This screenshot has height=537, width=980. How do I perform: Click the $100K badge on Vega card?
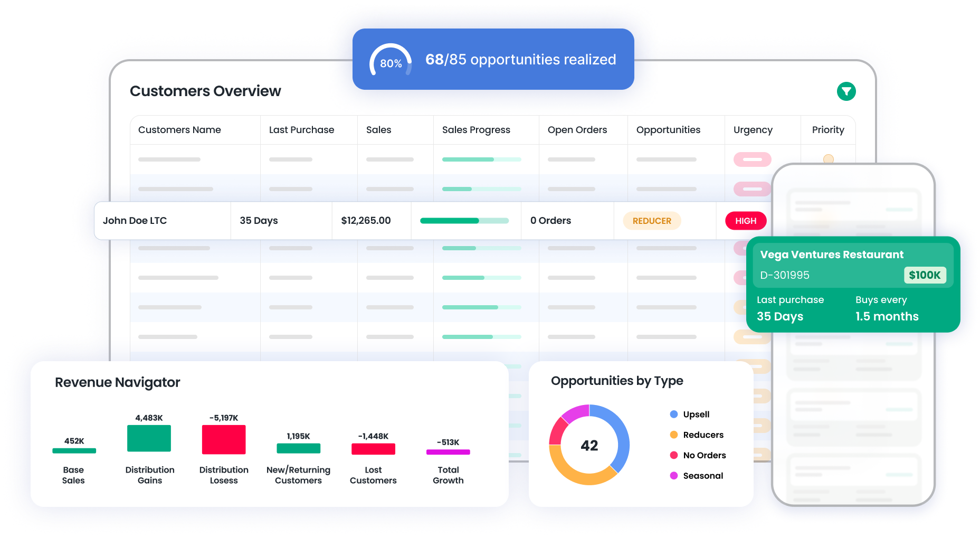coord(925,275)
